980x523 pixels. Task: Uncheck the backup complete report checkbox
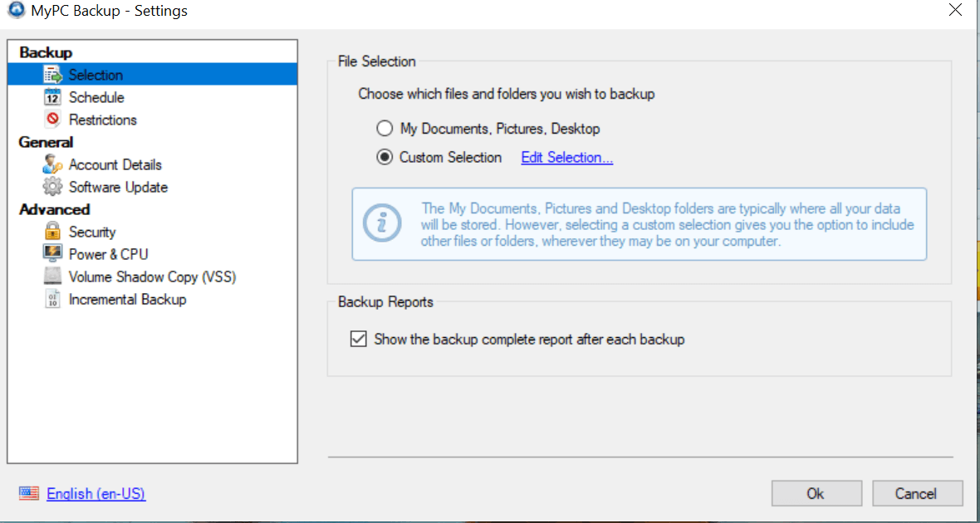tap(358, 339)
